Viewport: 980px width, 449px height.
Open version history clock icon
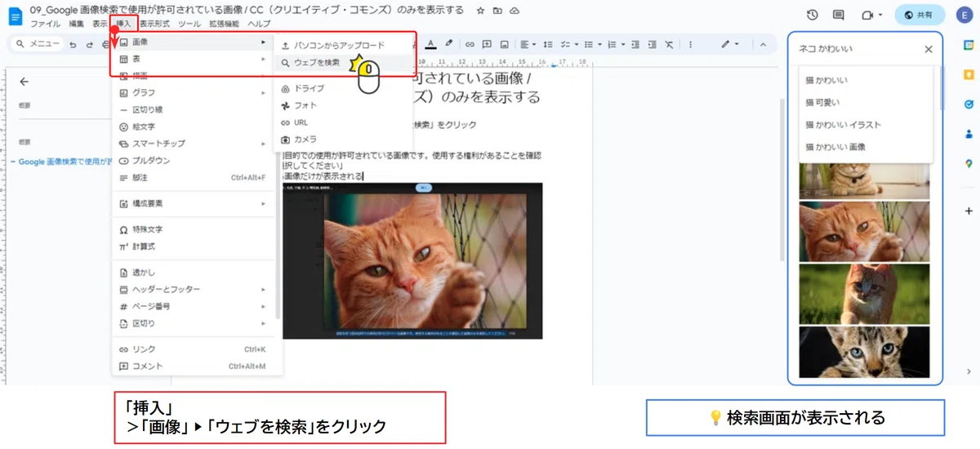813,16
